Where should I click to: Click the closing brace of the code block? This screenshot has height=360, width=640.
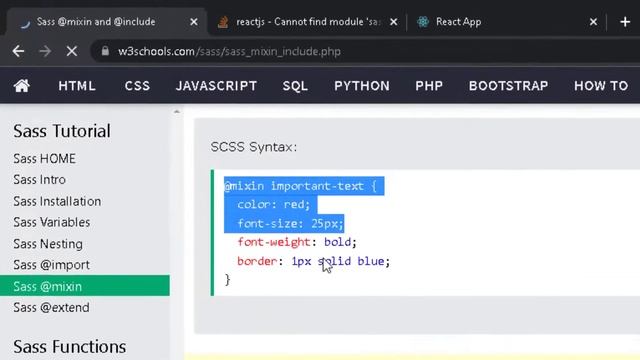pyautogui.click(x=227, y=280)
